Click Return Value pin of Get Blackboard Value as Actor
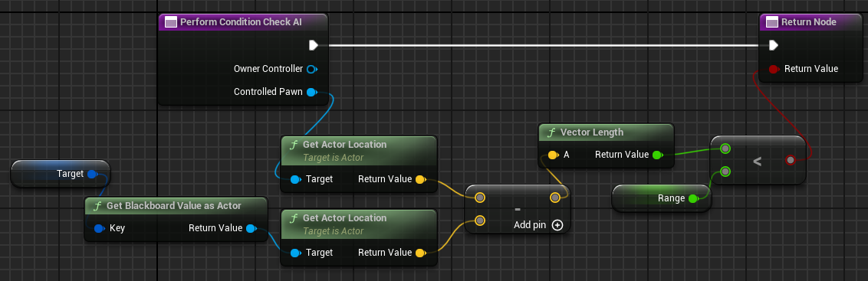The width and height of the screenshot is (868, 281). click(251, 228)
